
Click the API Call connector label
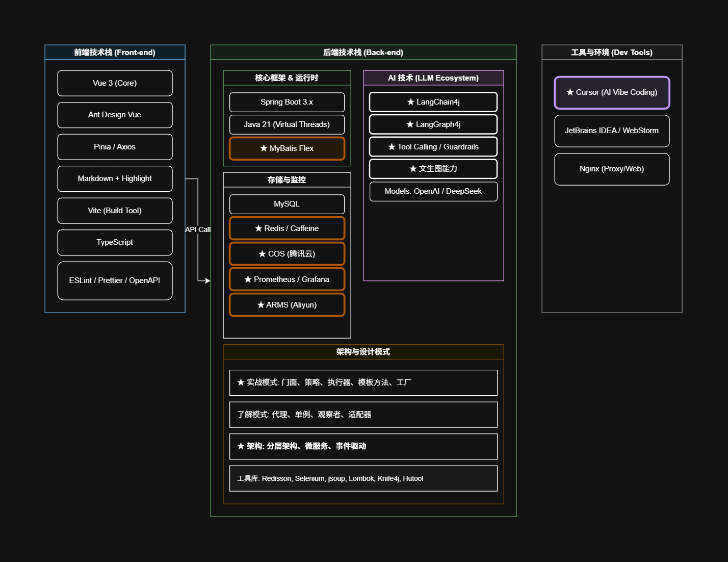[198, 229]
